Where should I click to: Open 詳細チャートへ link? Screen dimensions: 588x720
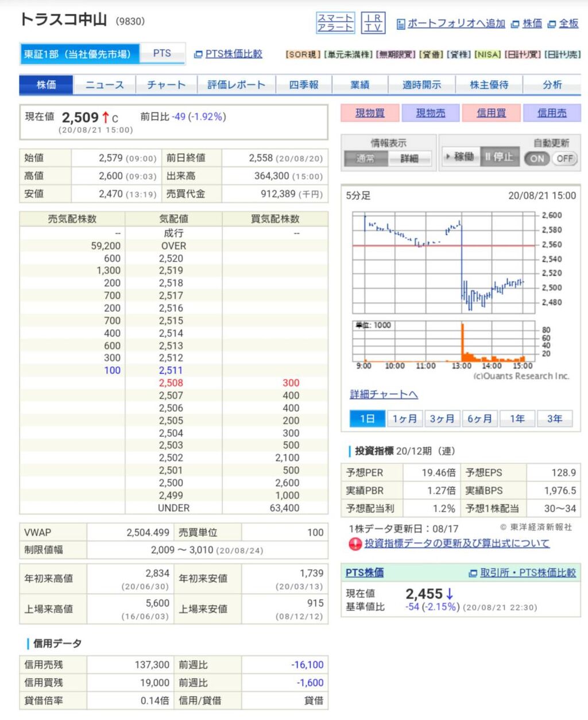pos(384,394)
